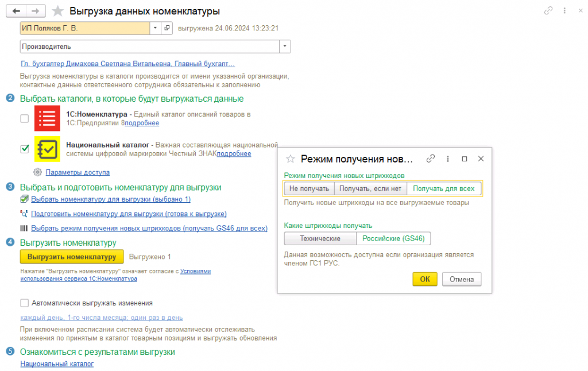Open the dialog's three-dot more menu
The image size is (588, 371).
448,159
